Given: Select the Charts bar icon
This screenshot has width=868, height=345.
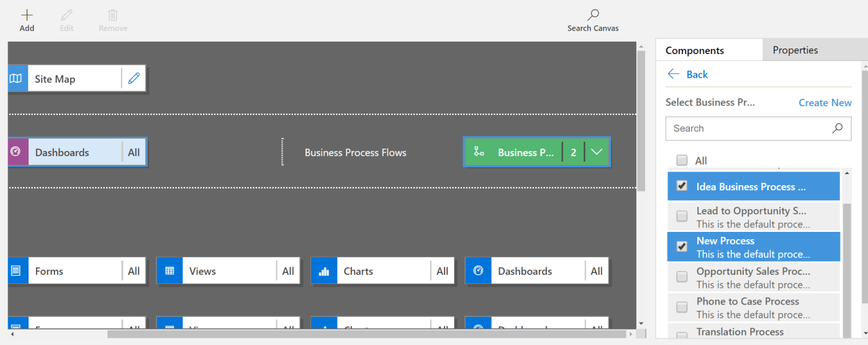Looking at the screenshot, I should tap(323, 271).
